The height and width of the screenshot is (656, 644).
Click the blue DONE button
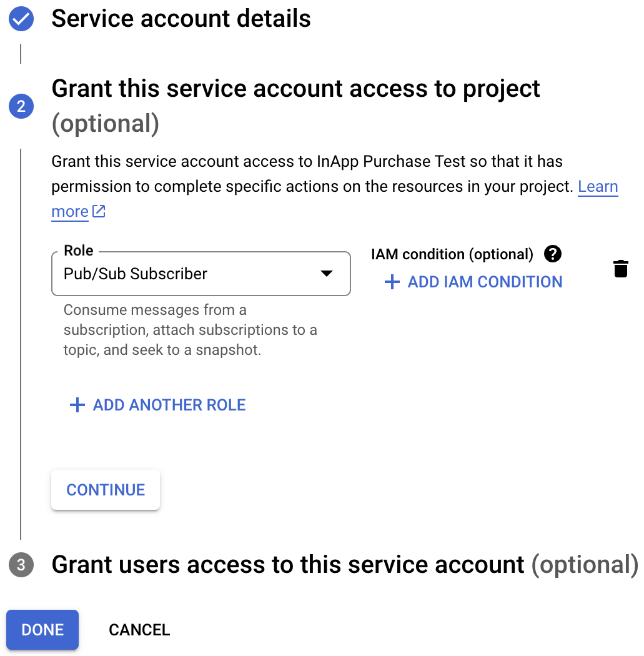pyautogui.click(x=42, y=630)
